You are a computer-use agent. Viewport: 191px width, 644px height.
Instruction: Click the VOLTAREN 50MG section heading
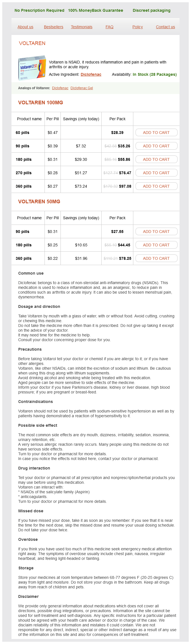pos(39,202)
